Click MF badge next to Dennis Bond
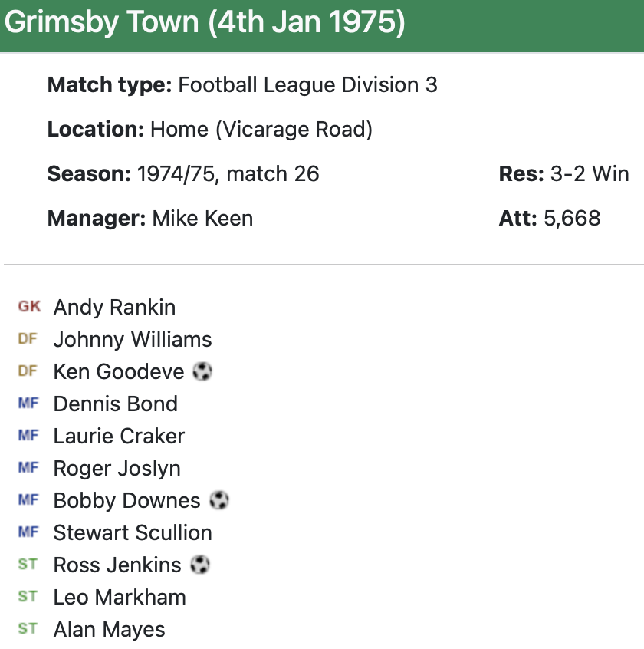This screenshot has height=649, width=644. tap(28, 404)
